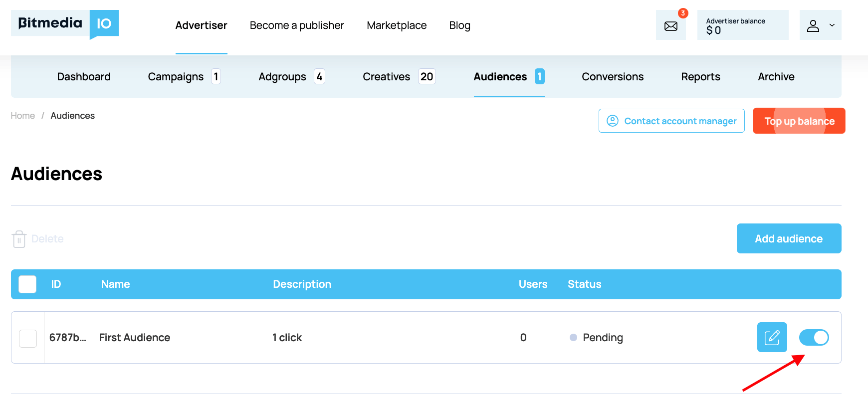Click the Top up balance button
This screenshot has height=416, width=868.
799,121
